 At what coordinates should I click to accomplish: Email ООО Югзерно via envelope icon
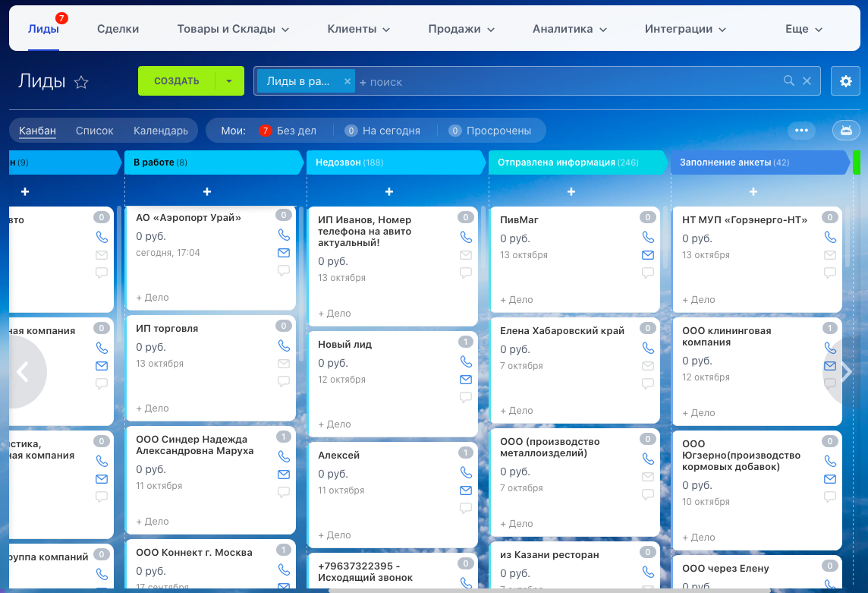830,479
